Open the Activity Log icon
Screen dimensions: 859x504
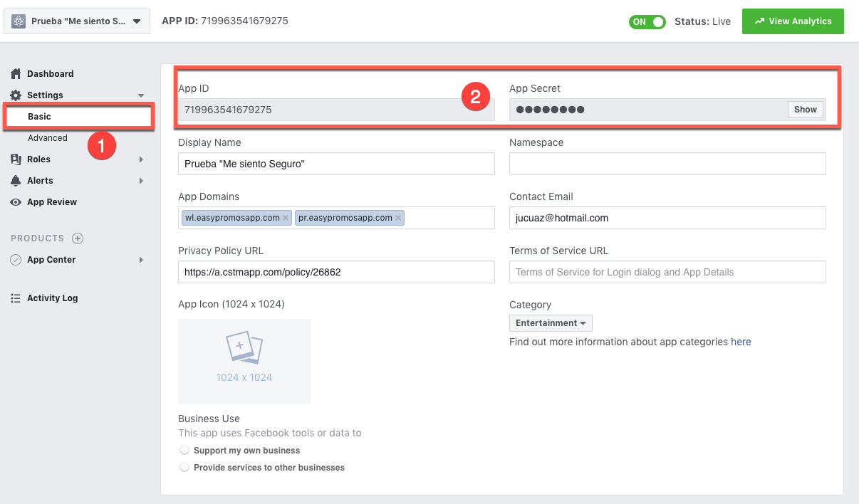tap(16, 298)
